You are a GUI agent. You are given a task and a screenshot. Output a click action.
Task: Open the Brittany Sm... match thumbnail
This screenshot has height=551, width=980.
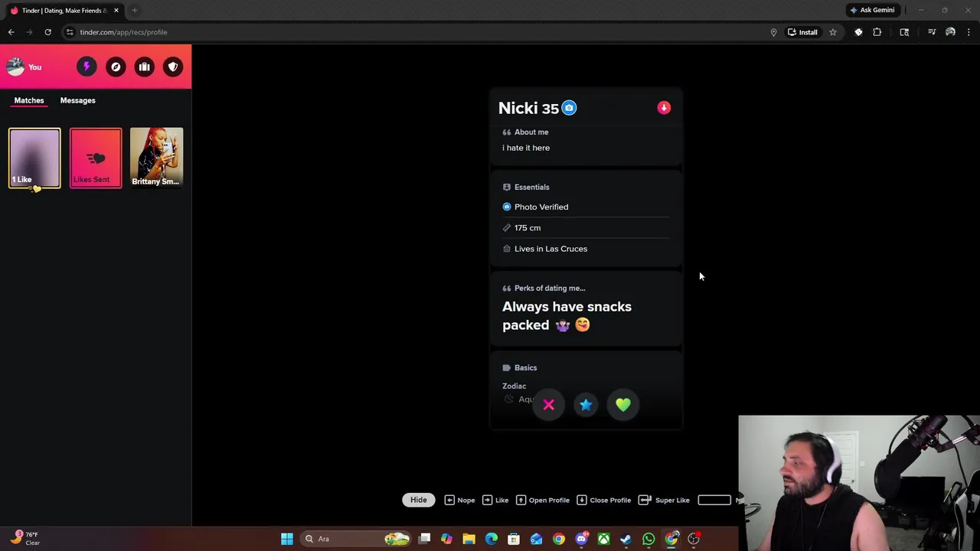156,158
